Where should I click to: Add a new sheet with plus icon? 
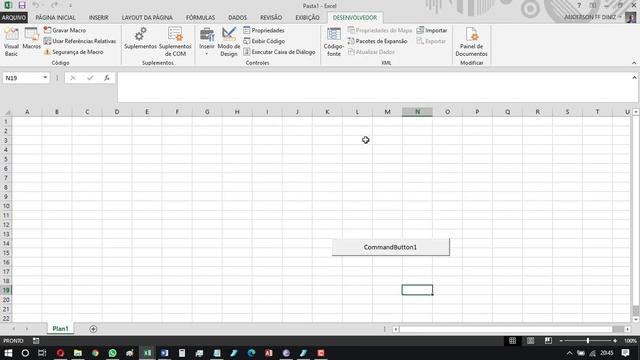click(x=93, y=329)
